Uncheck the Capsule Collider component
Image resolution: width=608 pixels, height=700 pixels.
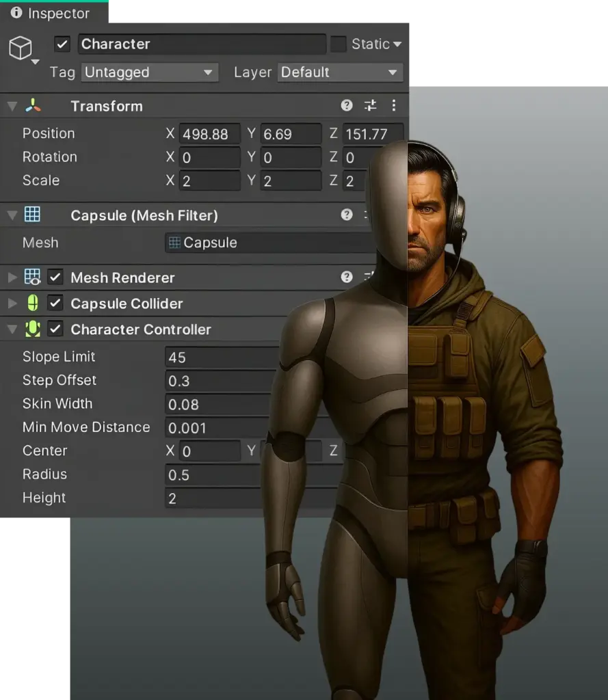(x=55, y=303)
